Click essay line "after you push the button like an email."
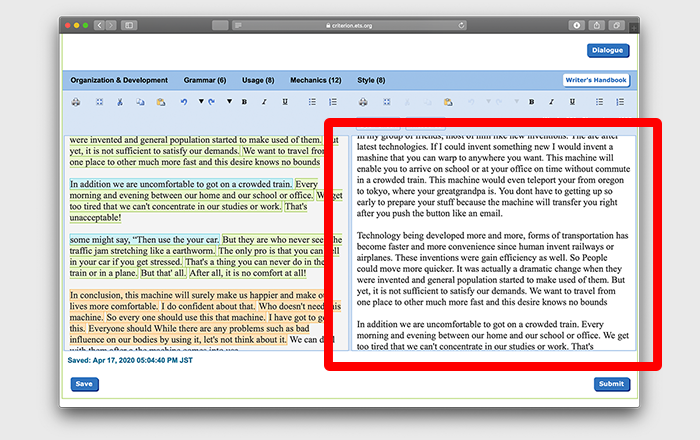This screenshot has width=700, height=440. [x=429, y=213]
